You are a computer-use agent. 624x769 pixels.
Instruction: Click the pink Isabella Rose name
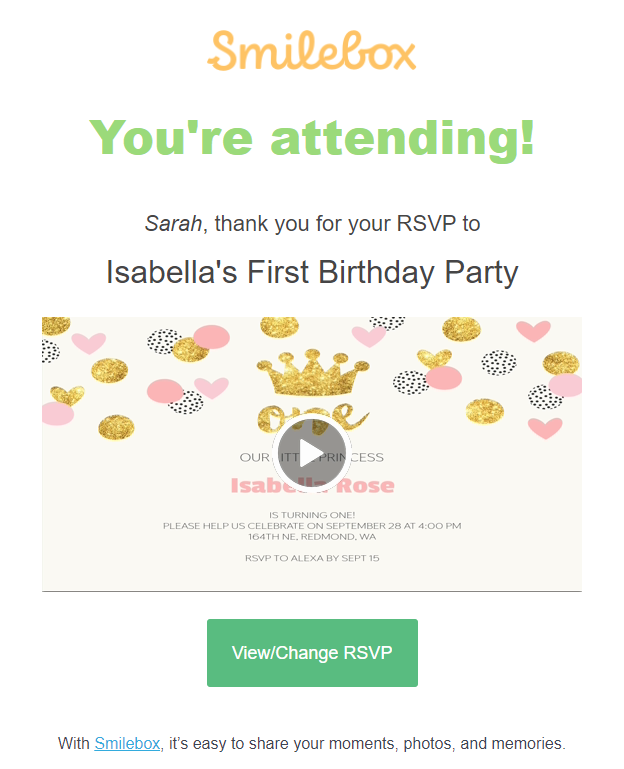click(312, 486)
